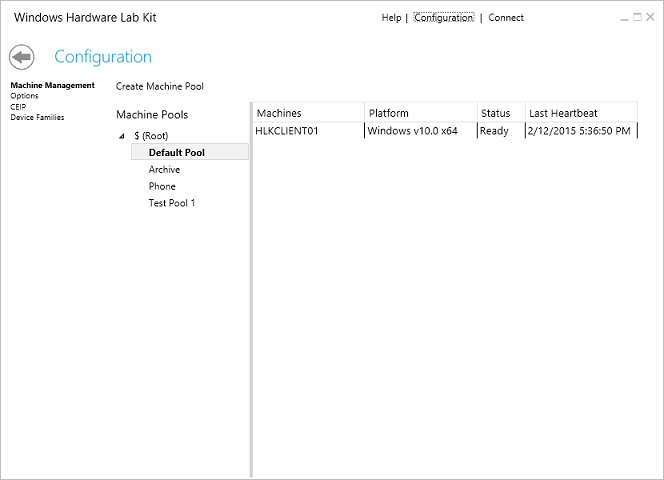This screenshot has width=664, height=480.
Task: Open the Configuration page link
Action: [444, 18]
